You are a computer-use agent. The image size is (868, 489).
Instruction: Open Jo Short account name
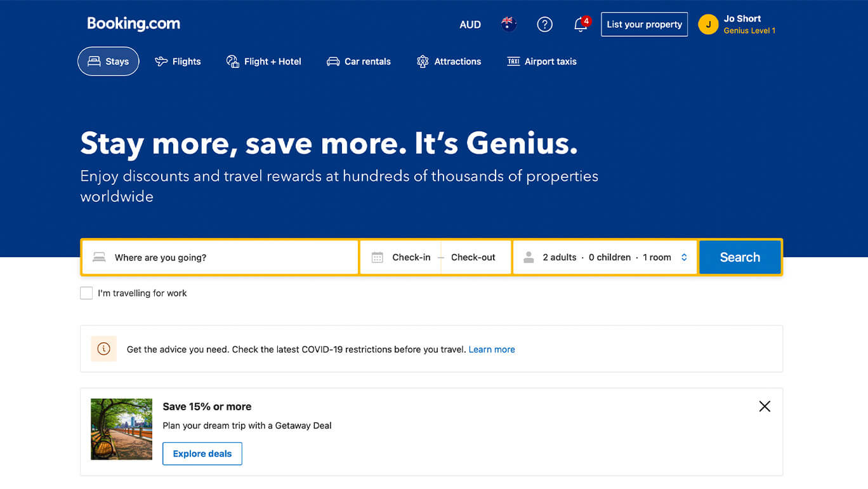[x=742, y=18]
